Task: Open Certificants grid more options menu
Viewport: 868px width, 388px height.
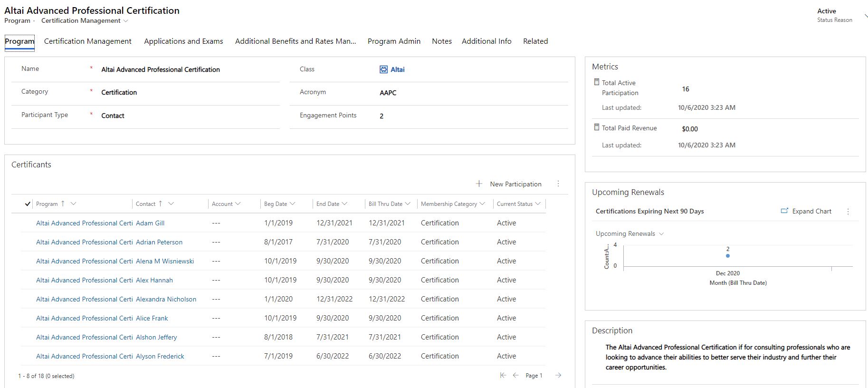Action: (x=558, y=184)
